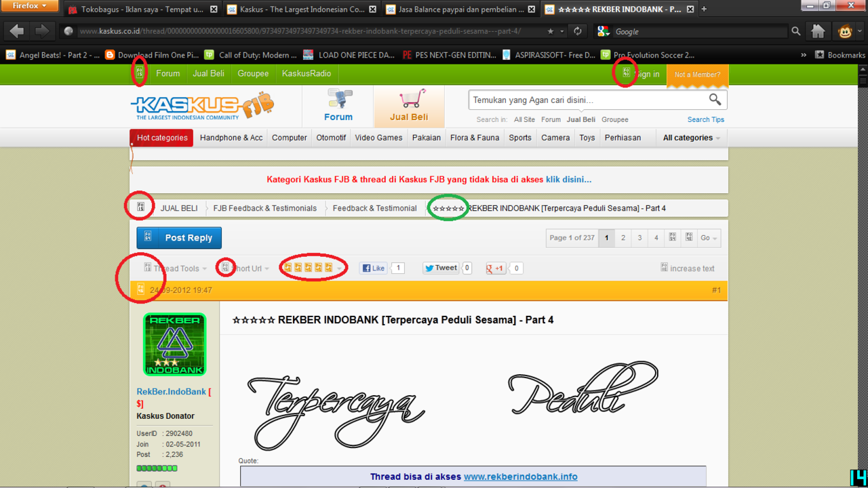
Task: Click home glyph icon left of Forum in green bar
Action: [140, 73]
